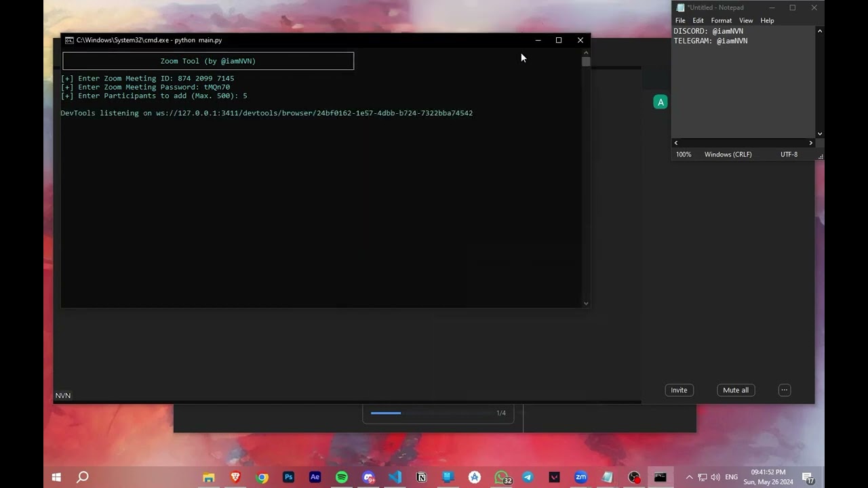The height and width of the screenshot is (488, 868).
Task: Open Google Chrome from the taskbar
Action: [262, 477]
